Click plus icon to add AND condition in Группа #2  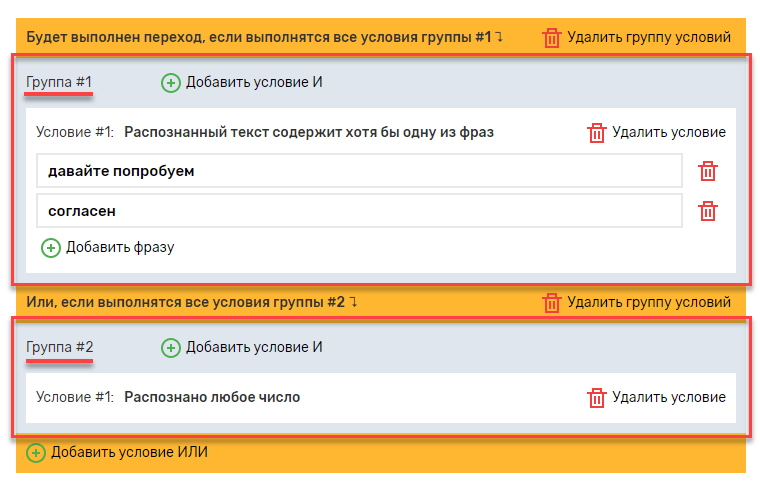[x=171, y=347]
